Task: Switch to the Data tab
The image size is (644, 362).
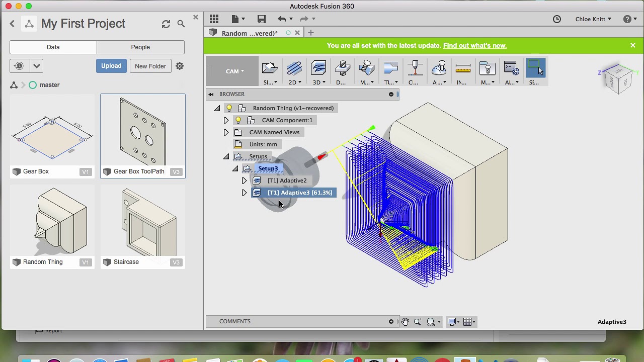Action: [53, 47]
